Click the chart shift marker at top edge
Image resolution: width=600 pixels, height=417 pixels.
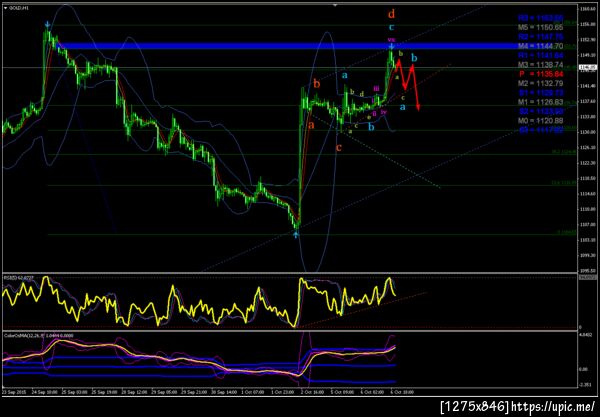(335, 5)
